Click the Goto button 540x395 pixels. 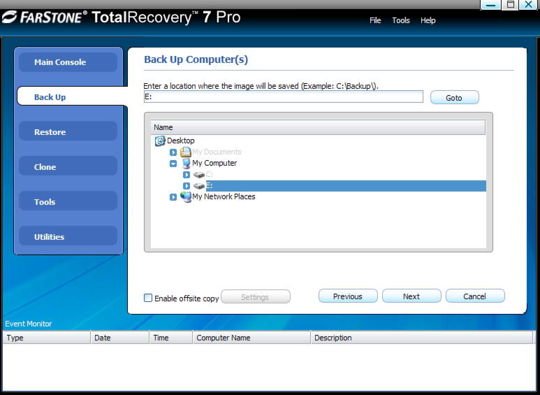point(454,97)
